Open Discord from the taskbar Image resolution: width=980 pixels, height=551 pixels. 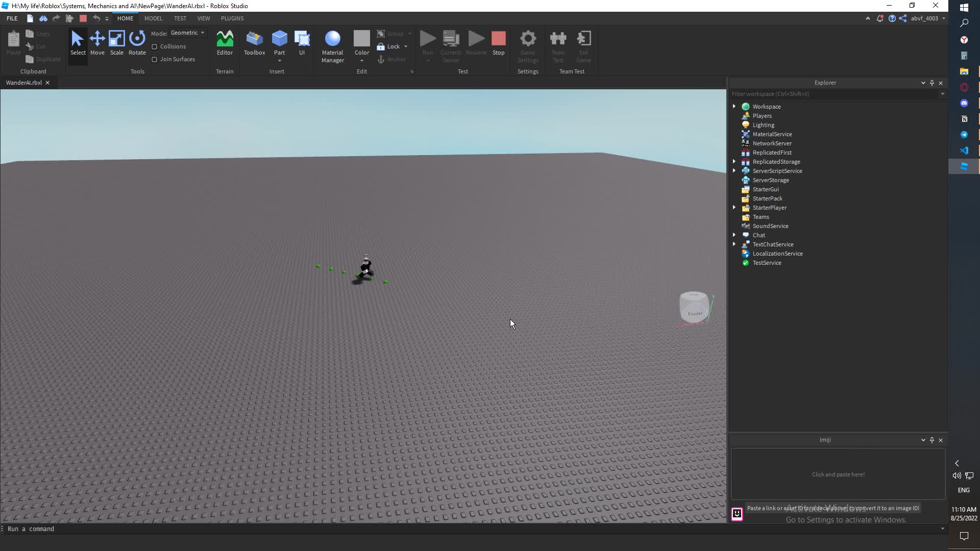964,103
